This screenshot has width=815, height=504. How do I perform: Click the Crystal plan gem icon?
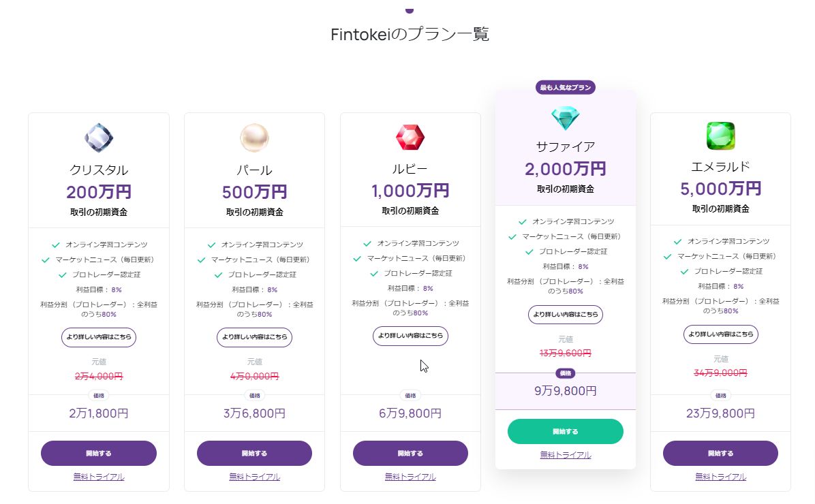click(x=99, y=138)
